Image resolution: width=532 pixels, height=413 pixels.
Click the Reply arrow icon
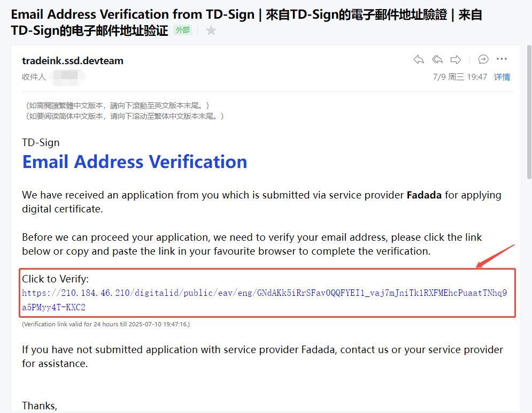[419, 59]
